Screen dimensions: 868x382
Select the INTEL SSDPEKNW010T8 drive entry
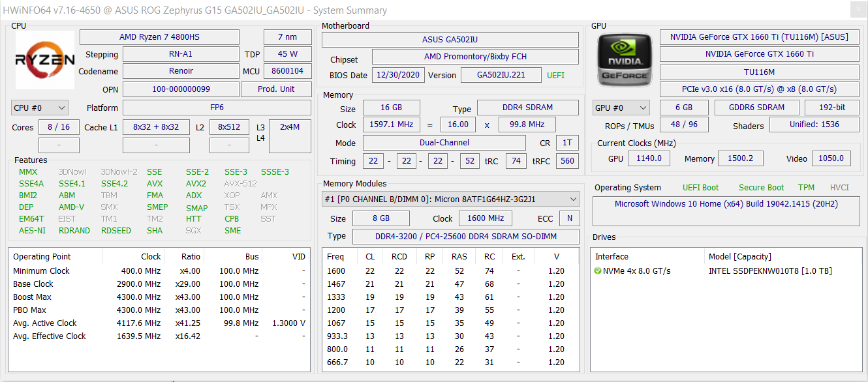click(x=770, y=271)
